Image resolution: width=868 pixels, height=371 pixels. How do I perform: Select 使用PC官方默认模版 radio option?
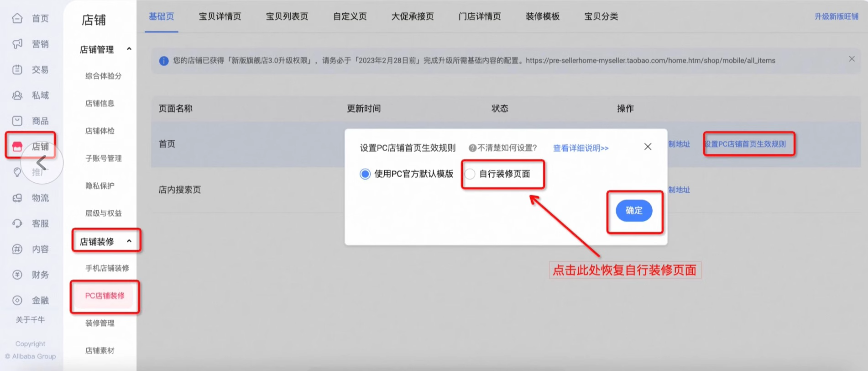coord(365,174)
